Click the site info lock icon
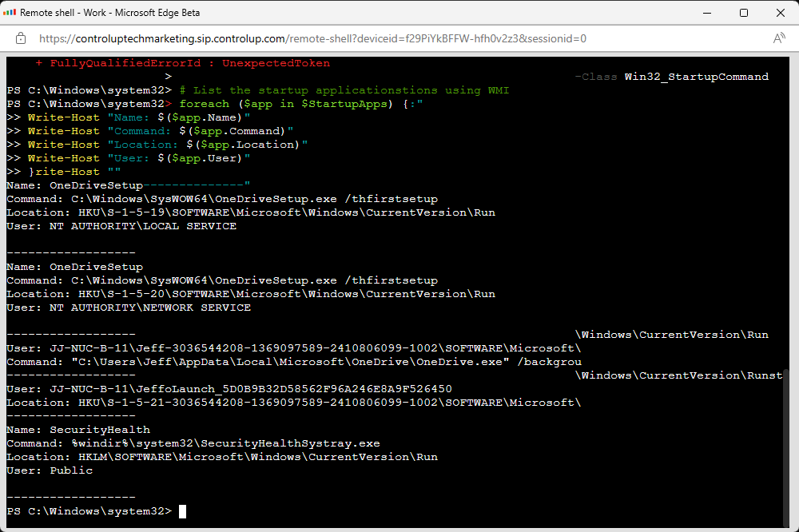 tap(21, 38)
